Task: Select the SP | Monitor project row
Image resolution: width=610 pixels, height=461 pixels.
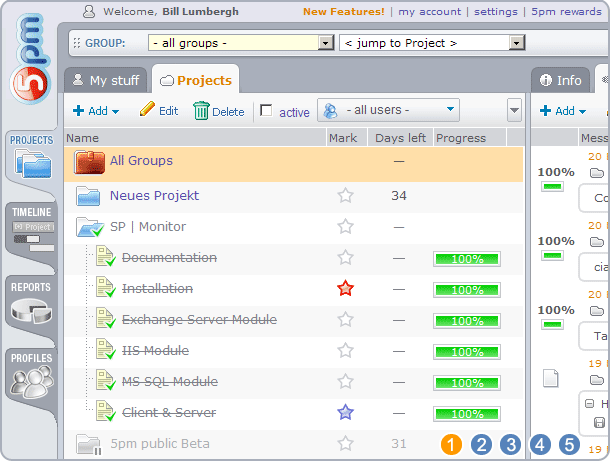Action: (x=294, y=227)
